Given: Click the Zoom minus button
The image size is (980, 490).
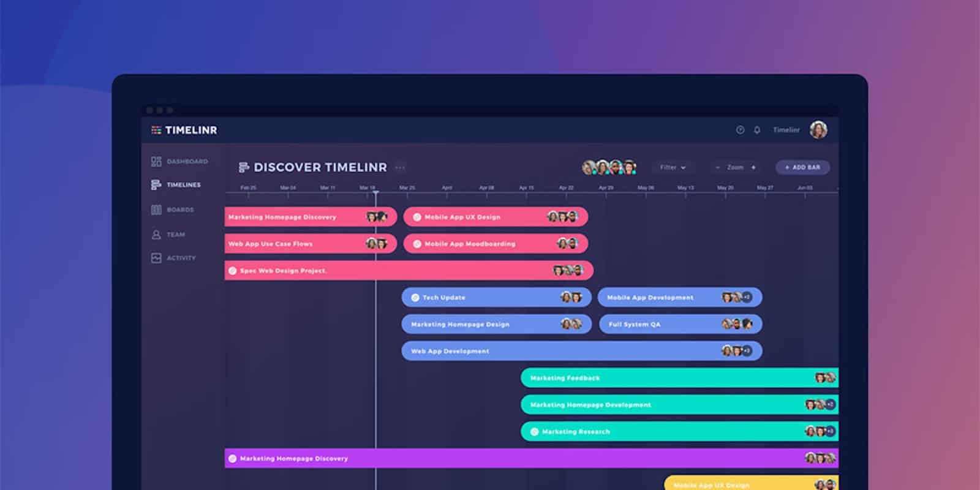Looking at the screenshot, I should coord(718,167).
